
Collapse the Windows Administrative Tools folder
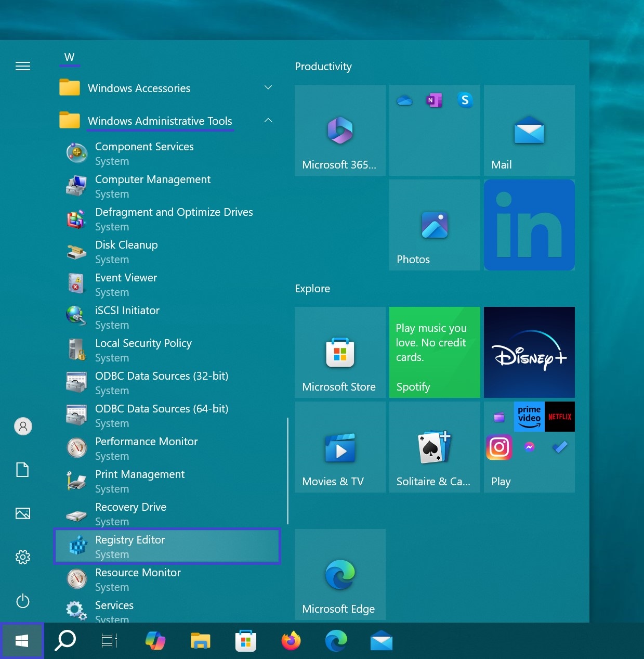click(167, 121)
